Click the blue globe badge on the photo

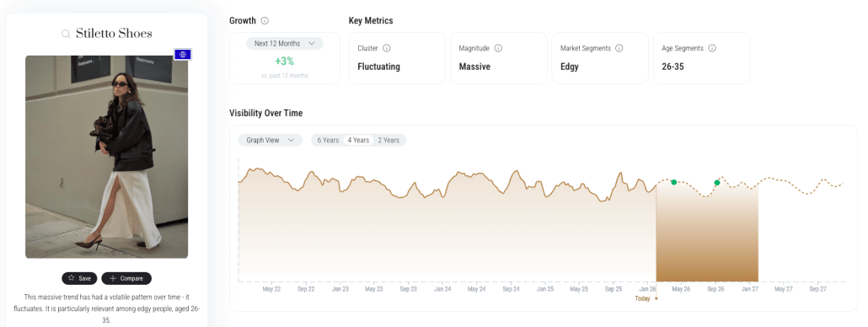point(183,54)
